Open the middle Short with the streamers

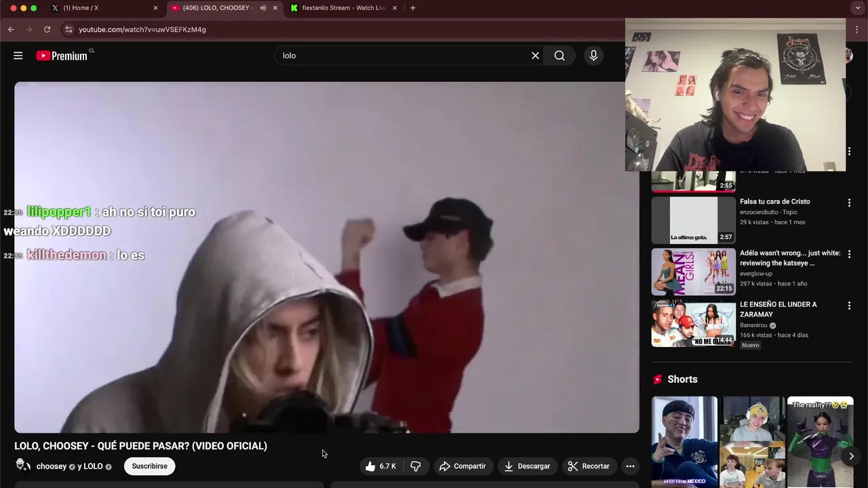[x=752, y=442]
